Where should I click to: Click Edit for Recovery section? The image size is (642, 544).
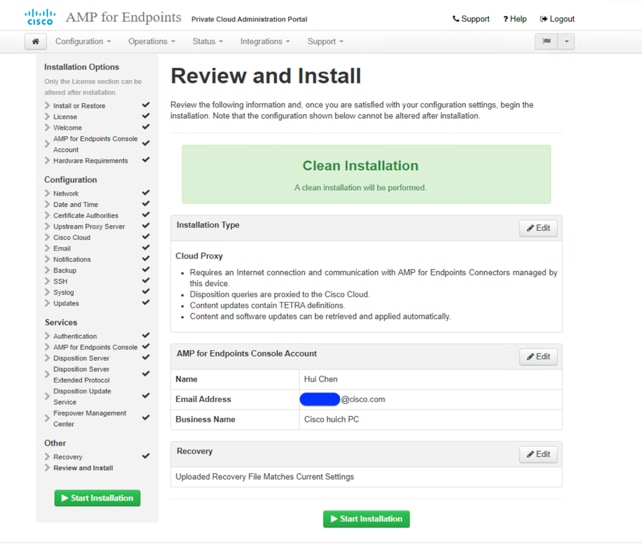[538, 454]
